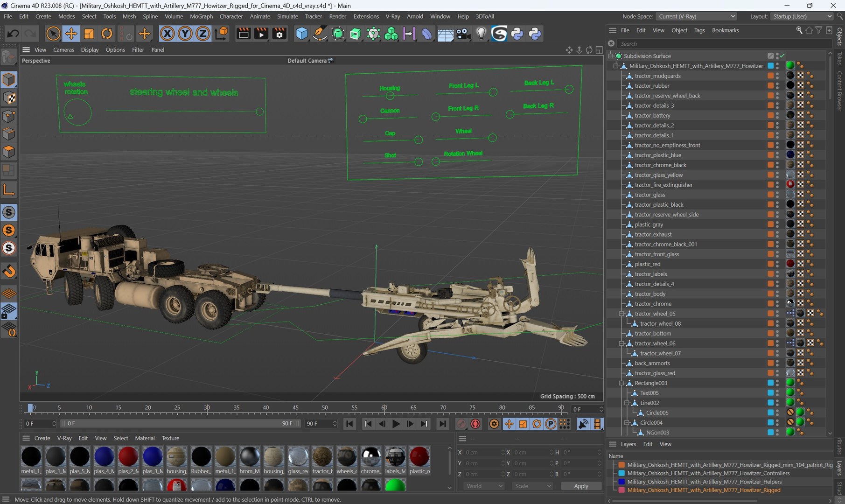Open the Spline Pen tool
This screenshot has height=504, width=845.
tap(320, 34)
